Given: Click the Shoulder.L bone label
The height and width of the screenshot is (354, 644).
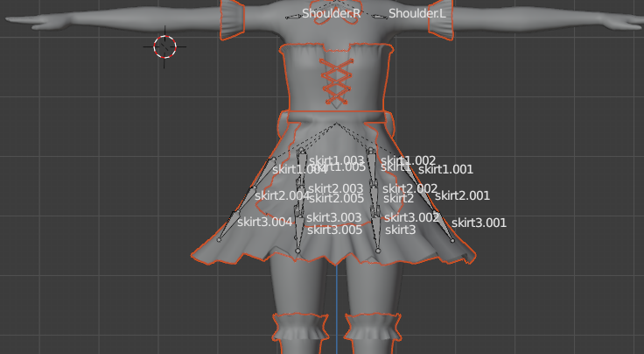Looking at the screenshot, I should 416,13.
